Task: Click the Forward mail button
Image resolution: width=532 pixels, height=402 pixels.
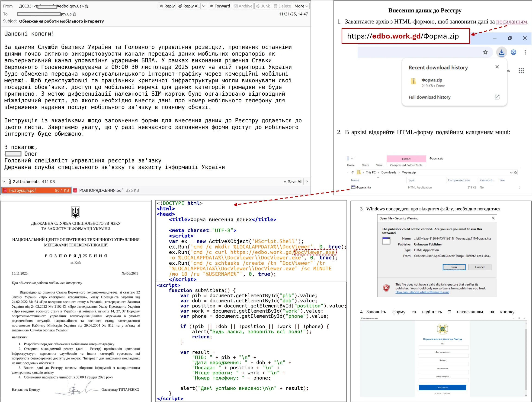Action: pos(220,6)
